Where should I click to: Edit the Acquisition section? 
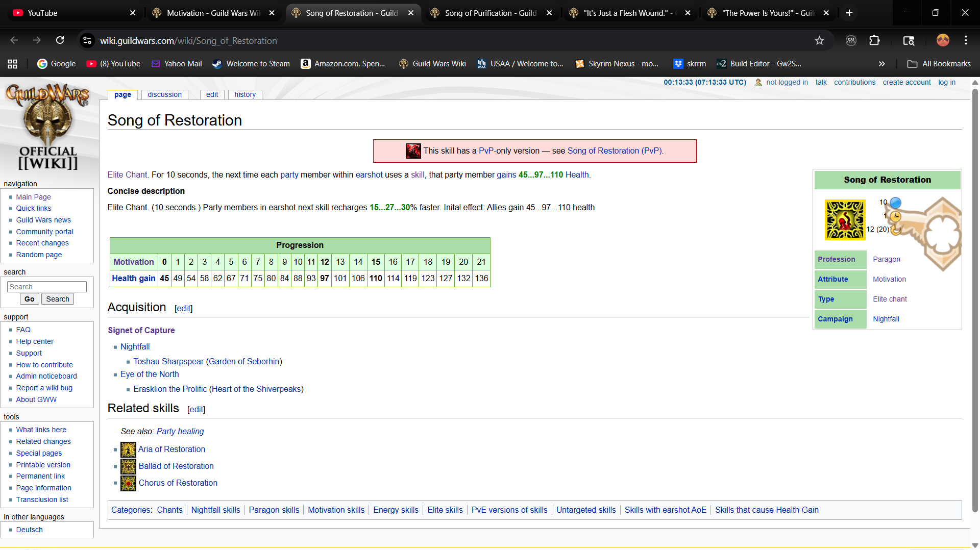click(183, 308)
